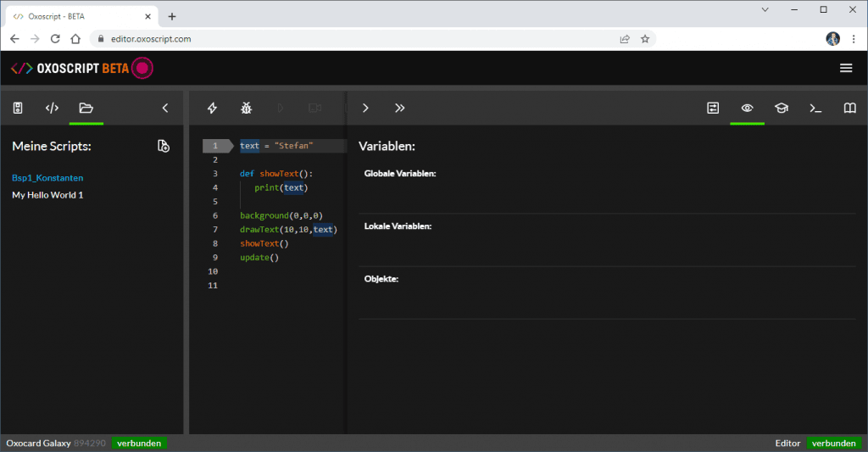Start debugging with the bug icon
This screenshot has height=452, width=868.
click(x=247, y=108)
